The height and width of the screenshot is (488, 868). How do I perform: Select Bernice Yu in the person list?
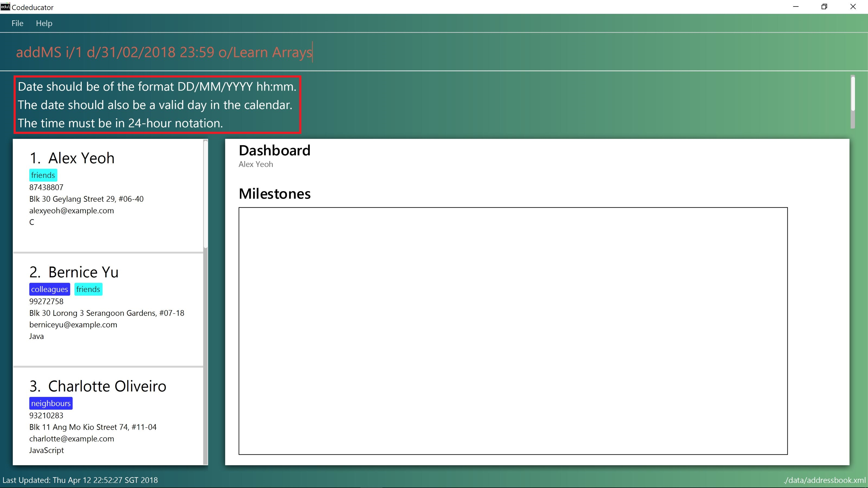tap(108, 310)
